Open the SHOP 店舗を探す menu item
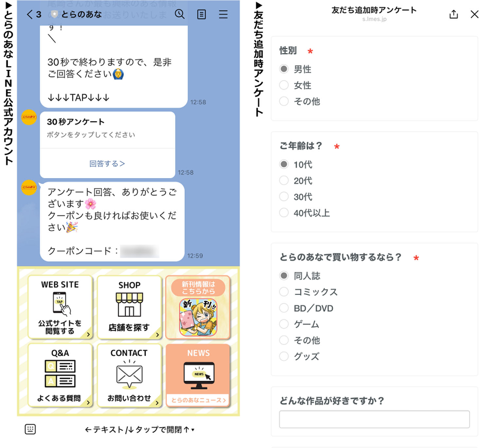This screenshot has height=448, width=491. pyautogui.click(x=129, y=307)
